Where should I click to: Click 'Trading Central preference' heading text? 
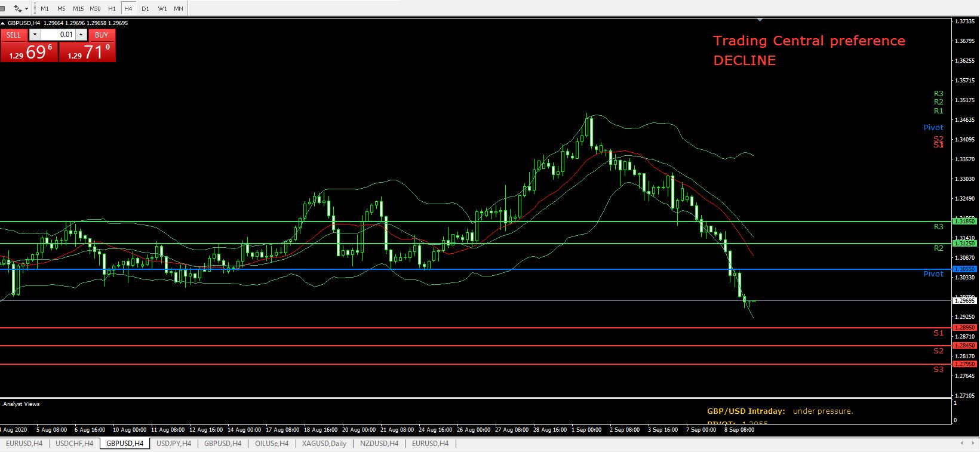(x=809, y=41)
